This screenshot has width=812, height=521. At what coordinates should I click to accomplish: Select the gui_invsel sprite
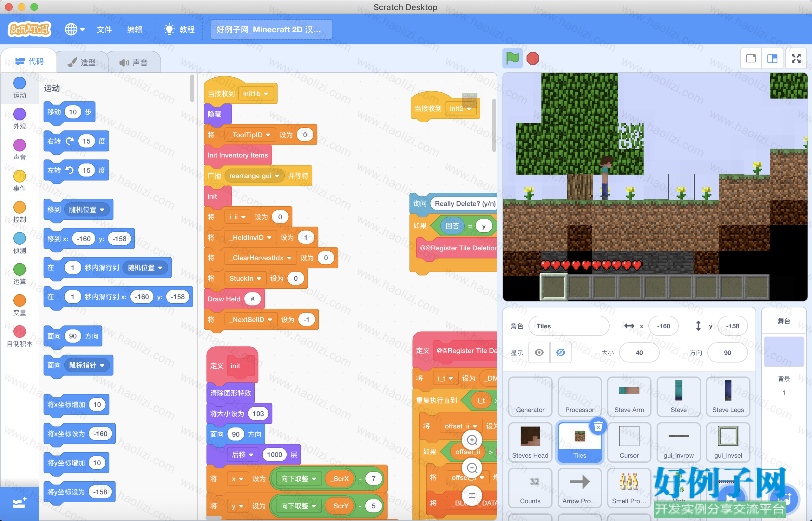[728, 442]
